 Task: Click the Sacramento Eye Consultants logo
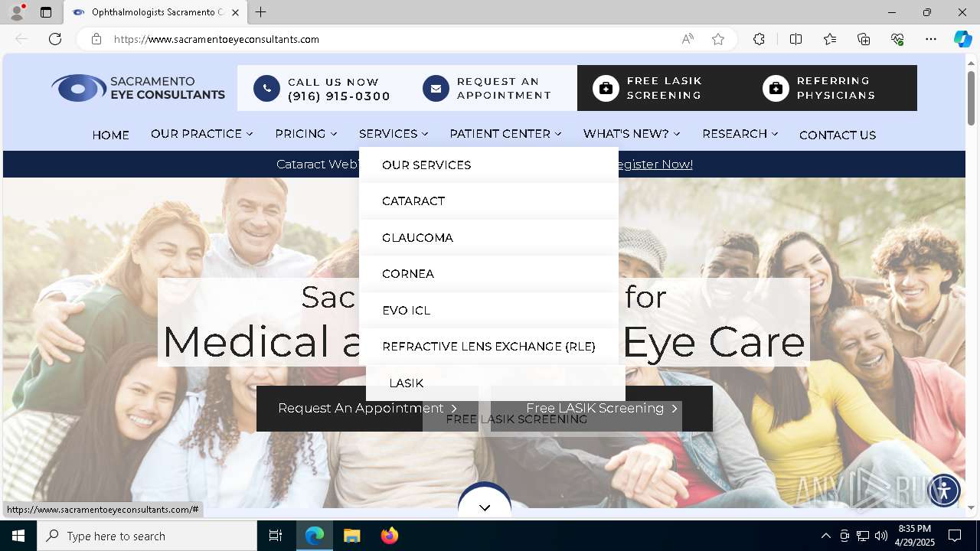point(139,88)
